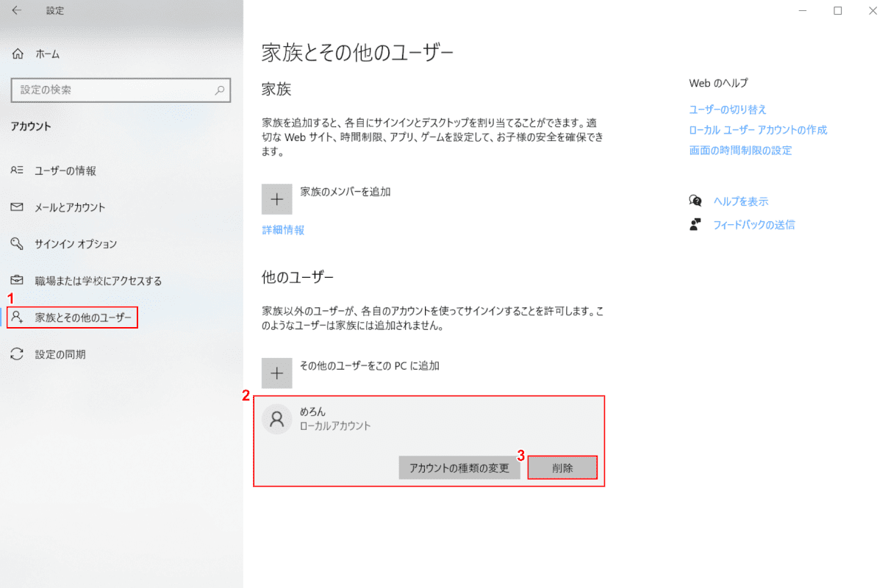888x588 pixels.
Task: Click the ローカルアカウント label
Action: pyautogui.click(x=336, y=426)
